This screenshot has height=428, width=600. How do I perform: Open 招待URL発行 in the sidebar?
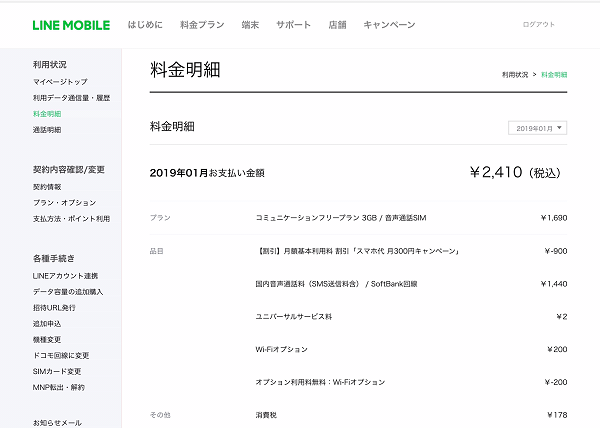point(54,308)
